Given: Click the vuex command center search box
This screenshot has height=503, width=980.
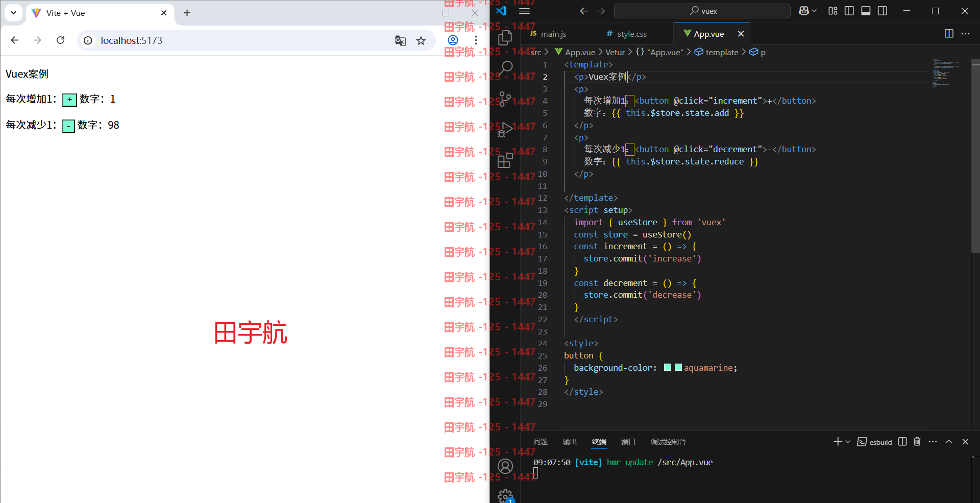Looking at the screenshot, I should pyautogui.click(x=702, y=11).
